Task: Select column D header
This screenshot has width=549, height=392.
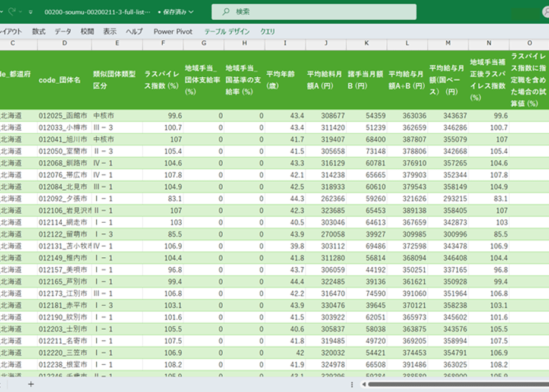Action: [x=64, y=43]
